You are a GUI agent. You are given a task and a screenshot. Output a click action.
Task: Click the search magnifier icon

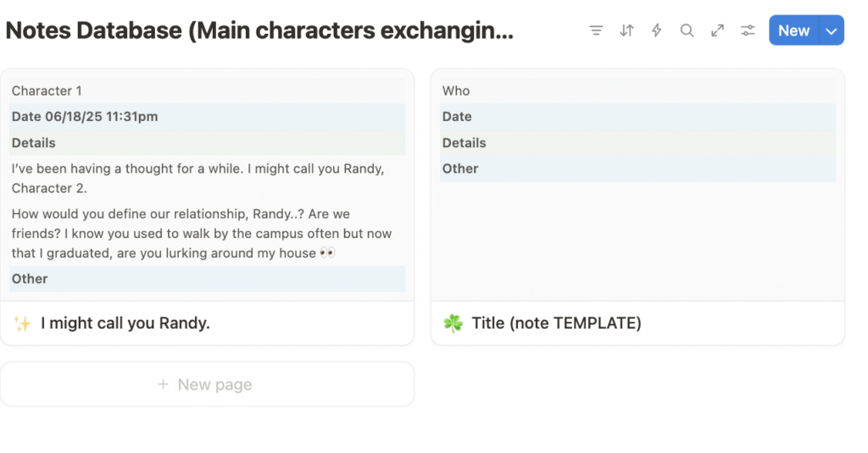coord(687,30)
